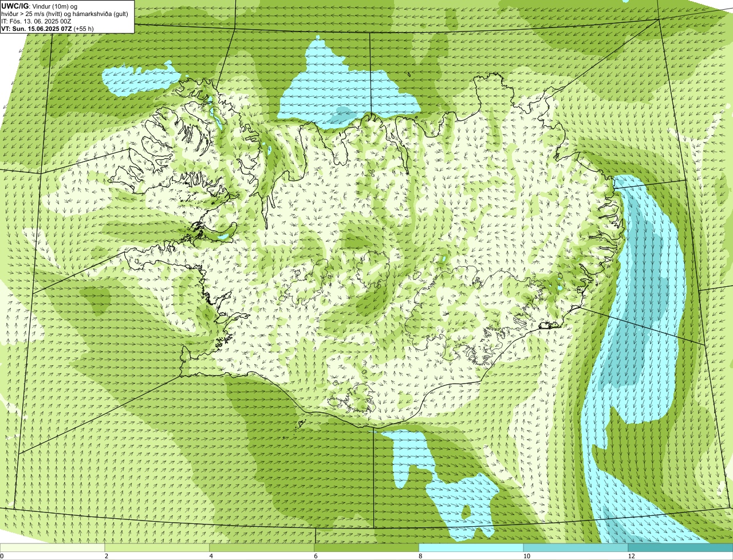Click the "6" scale label

[316, 556]
